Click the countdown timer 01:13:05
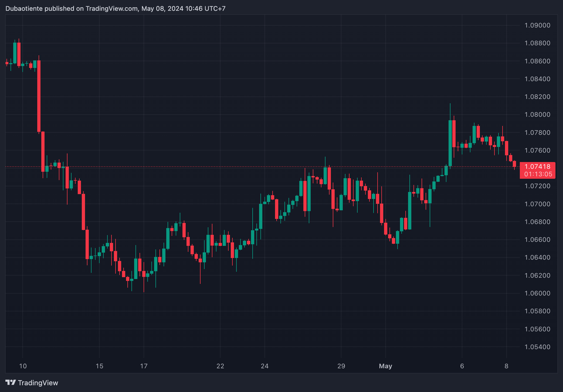563x392 pixels. click(x=538, y=174)
